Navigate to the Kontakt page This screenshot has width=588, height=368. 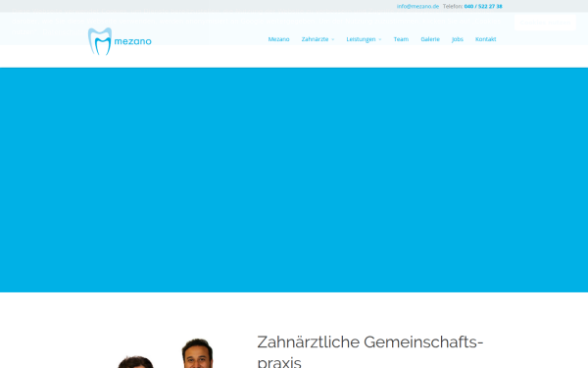486,39
